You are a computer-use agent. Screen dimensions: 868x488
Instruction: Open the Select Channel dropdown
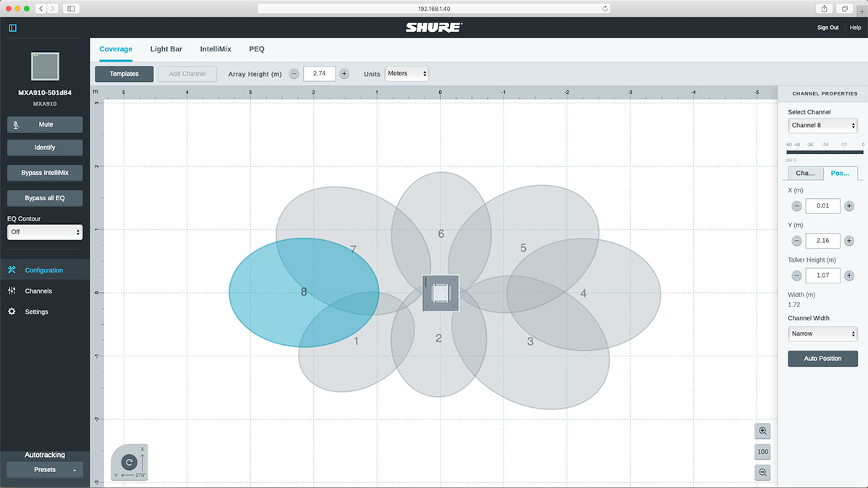822,125
